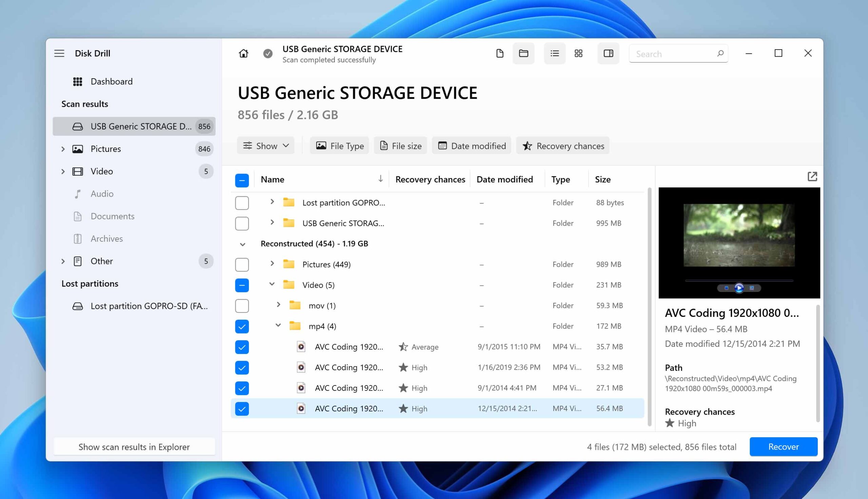Expand the Other sidebar category chevron
The image size is (868, 499).
click(63, 261)
